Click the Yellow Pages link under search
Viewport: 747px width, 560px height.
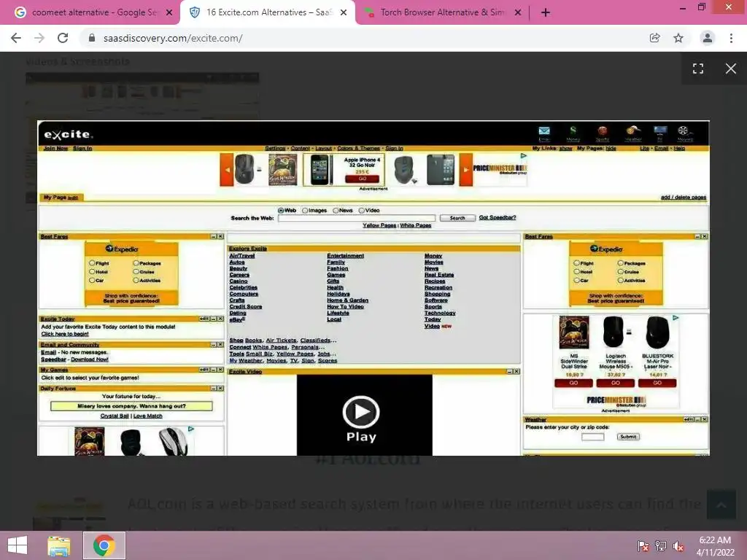pyautogui.click(x=379, y=225)
